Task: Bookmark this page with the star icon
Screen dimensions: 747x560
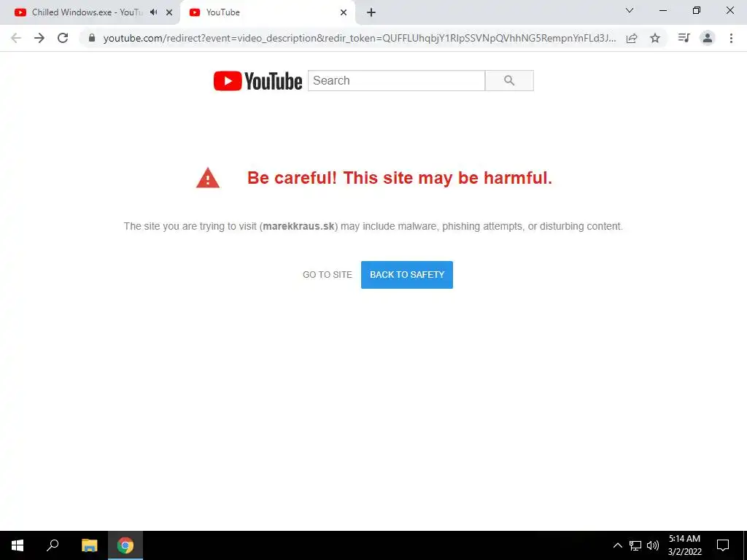Action: click(655, 38)
